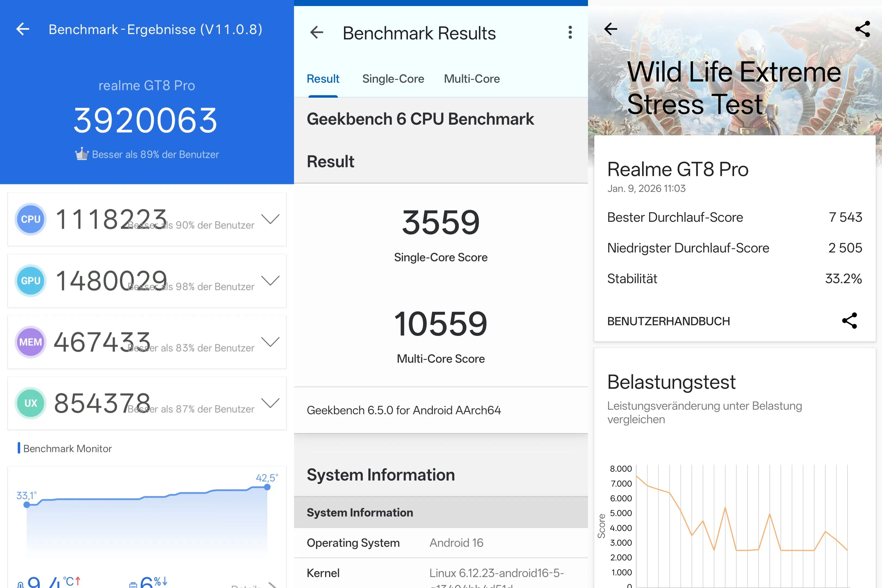
Task: Share result via icon beside BENUTZERHANDBUCH
Action: tap(849, 321)
